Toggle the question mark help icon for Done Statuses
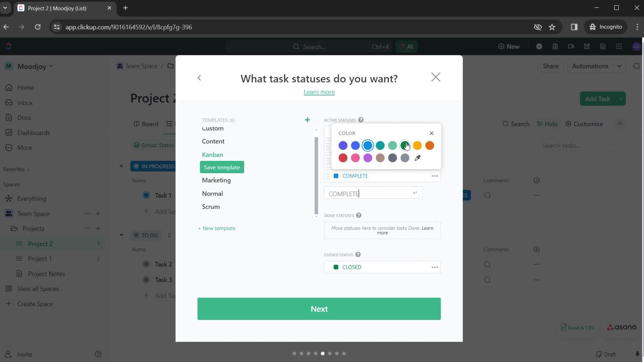The width and height of the screenshot is (644, 362). coord(358,215)
